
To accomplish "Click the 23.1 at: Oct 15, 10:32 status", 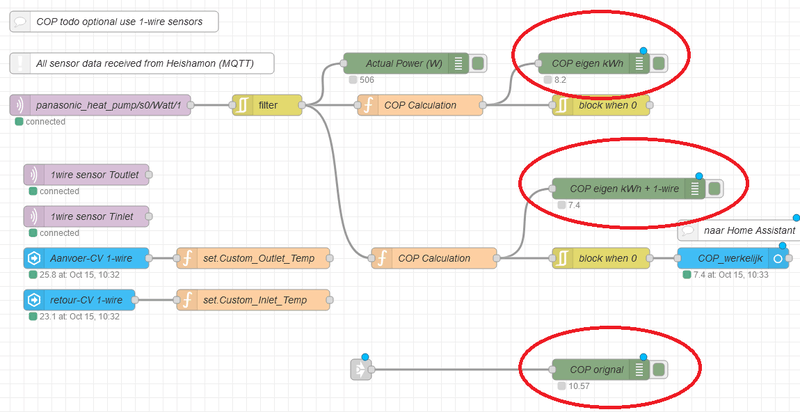I will [79, 317].
